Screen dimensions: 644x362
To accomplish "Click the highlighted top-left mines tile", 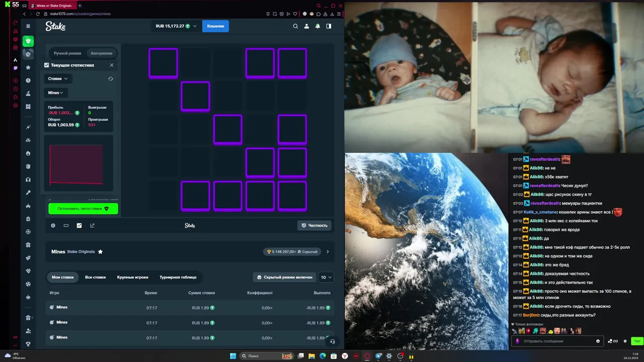I will click(x=163, y=63).
